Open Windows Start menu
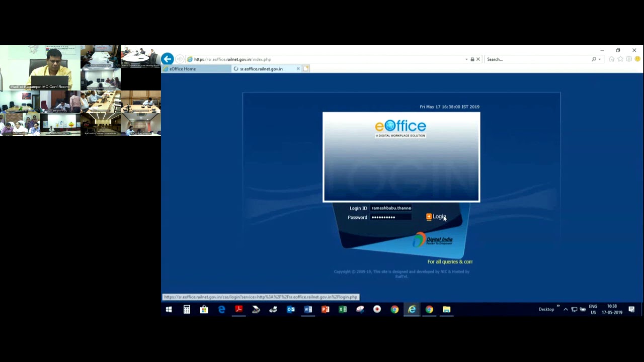The height and width of the screenshot is (362, 644). [169, 309]
